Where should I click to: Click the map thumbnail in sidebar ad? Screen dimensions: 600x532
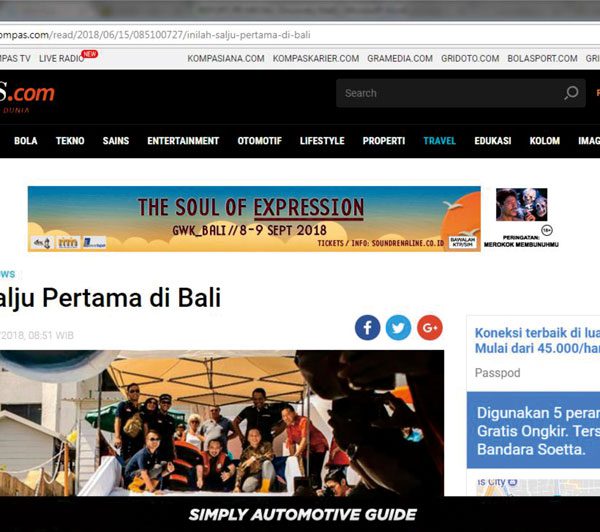(537, 487)
